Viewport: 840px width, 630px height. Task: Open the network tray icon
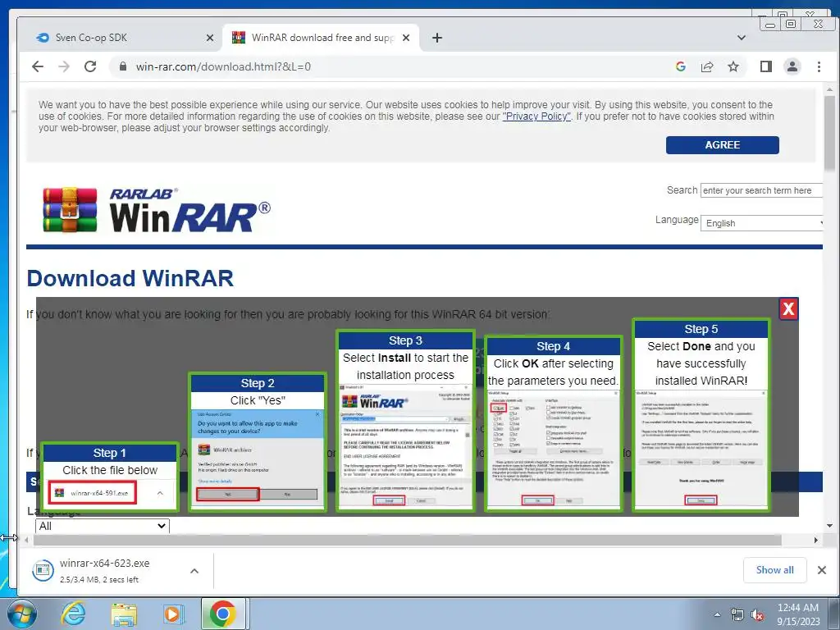coord(737,614)
